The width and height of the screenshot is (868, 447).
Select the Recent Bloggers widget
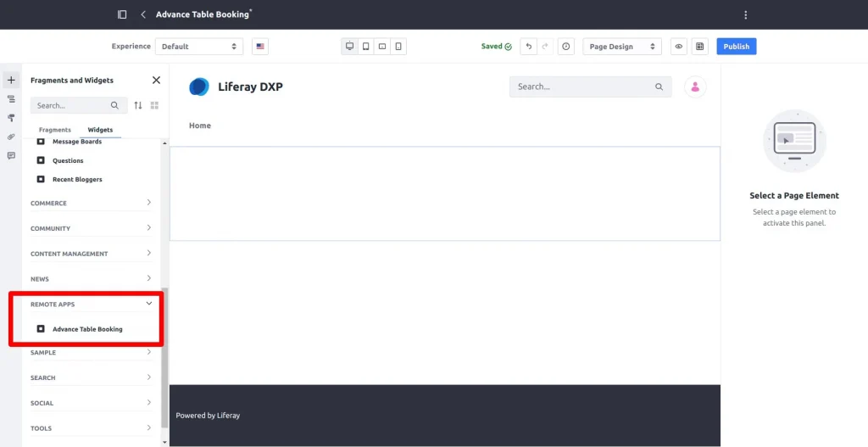coord(77,180)
